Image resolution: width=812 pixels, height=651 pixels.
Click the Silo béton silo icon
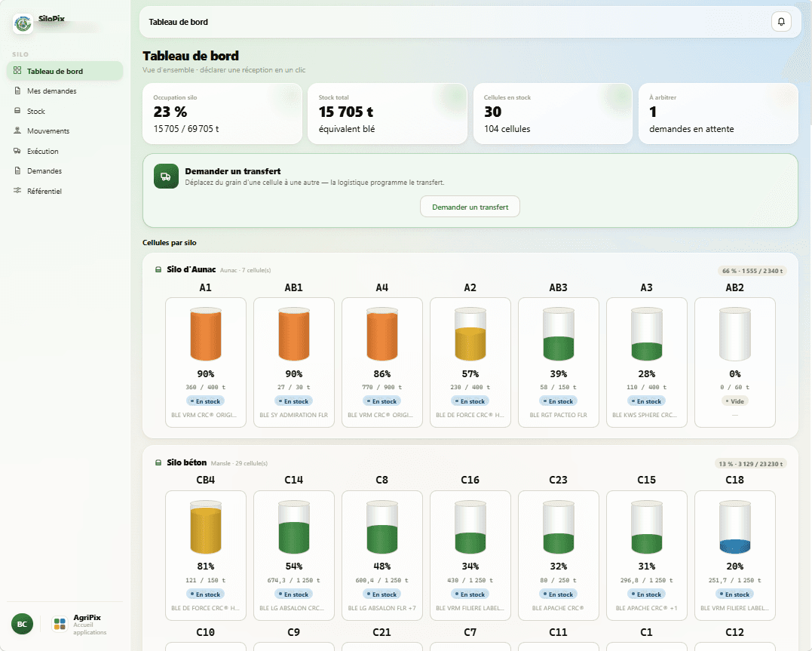pyautogui.click(x=158, y=462)
